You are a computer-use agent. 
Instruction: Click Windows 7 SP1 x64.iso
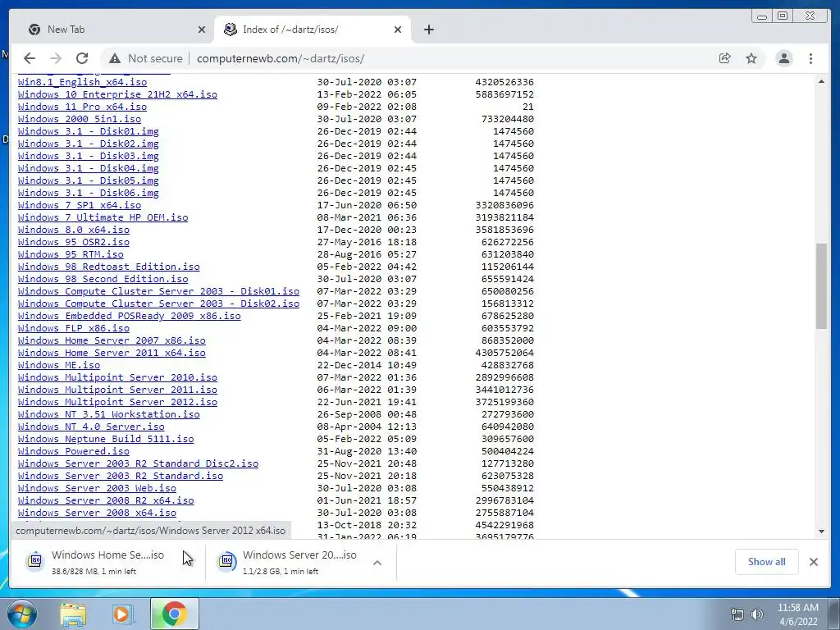pos(80,205)
